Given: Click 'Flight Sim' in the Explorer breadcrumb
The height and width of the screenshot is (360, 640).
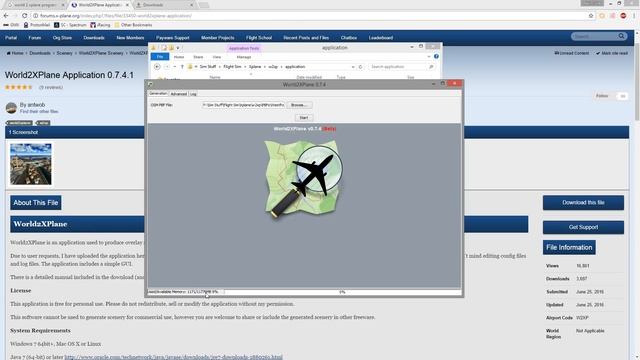Looking at the screenshot, I should [232, 67].
